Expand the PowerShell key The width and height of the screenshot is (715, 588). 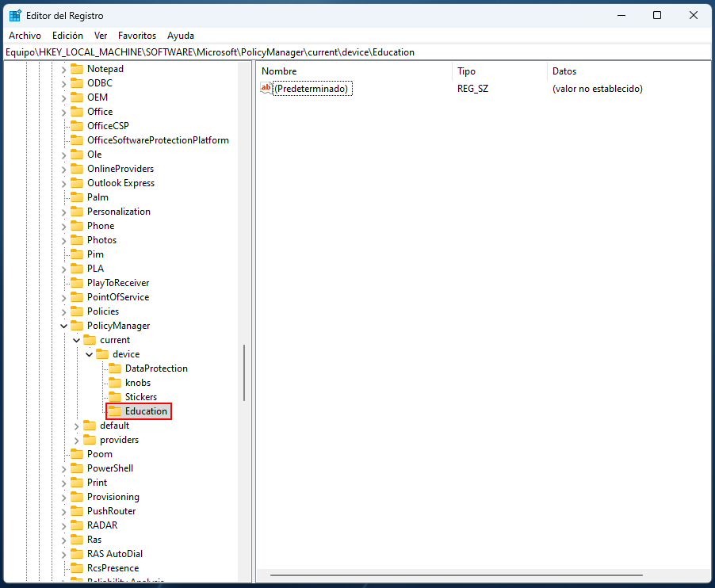64,469
